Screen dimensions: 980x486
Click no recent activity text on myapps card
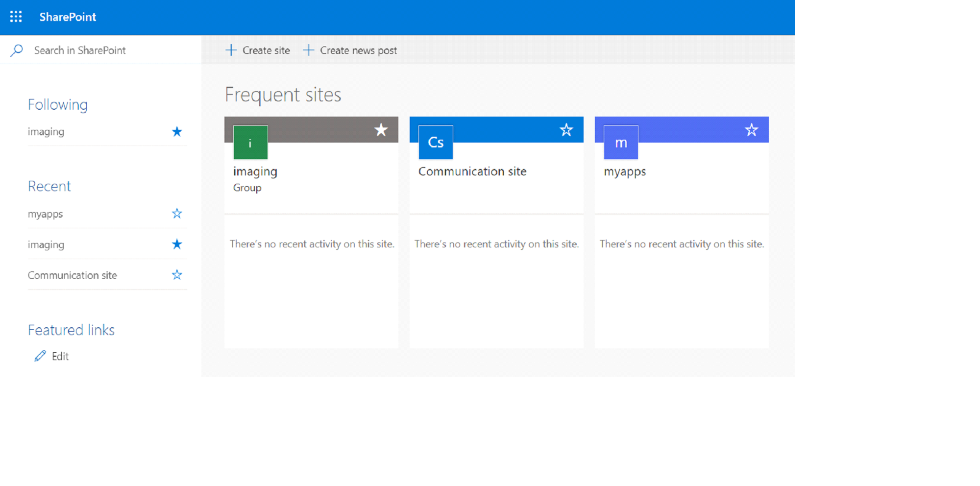click(x=682, y=244)
